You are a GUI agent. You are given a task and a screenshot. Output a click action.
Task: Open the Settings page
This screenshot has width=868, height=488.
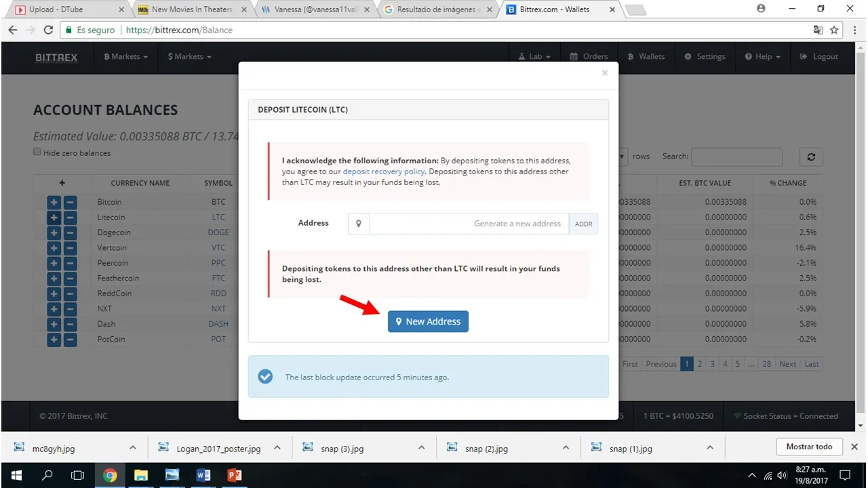(x=705, y=57)
